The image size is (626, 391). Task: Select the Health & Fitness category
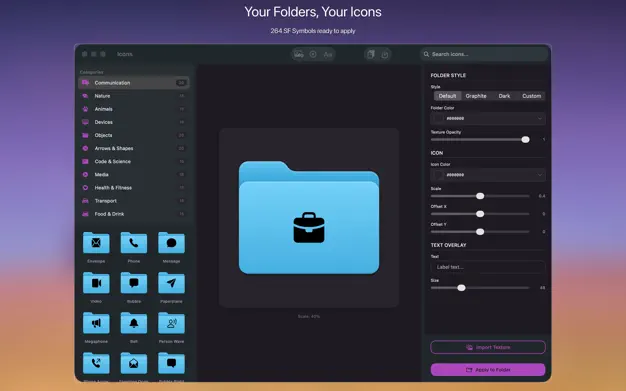coord(134,188)
